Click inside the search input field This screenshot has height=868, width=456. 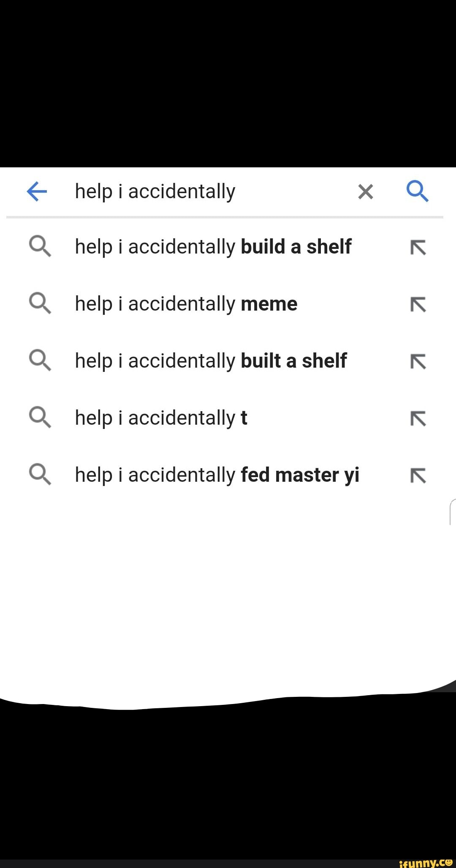point(203,192)
